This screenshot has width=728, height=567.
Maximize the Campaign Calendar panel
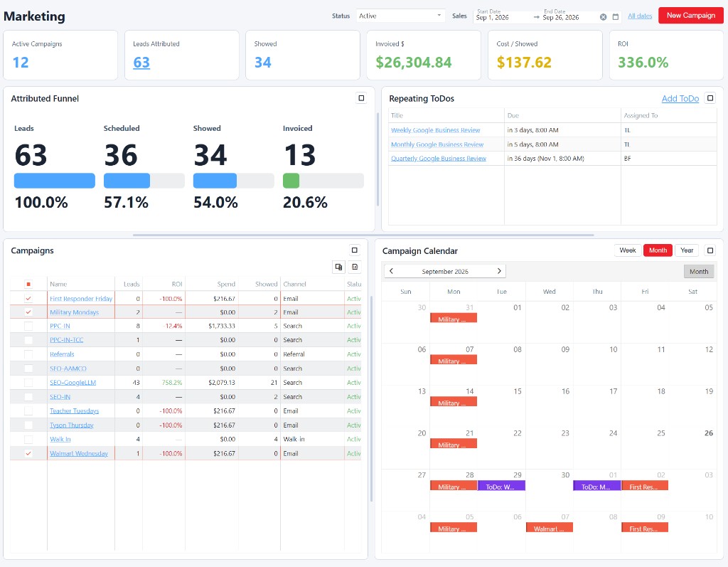pyautogui.click(x=710, y=250)
